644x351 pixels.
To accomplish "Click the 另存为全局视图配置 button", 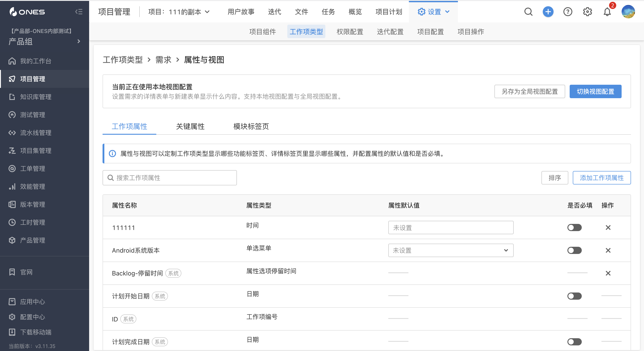I will click(530, 92).
